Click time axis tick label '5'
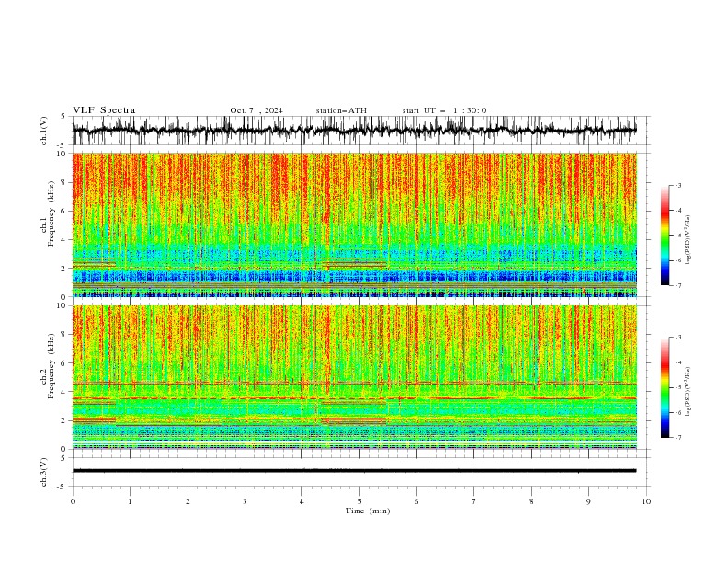This screenshot has width=728, height=563. 359,501
